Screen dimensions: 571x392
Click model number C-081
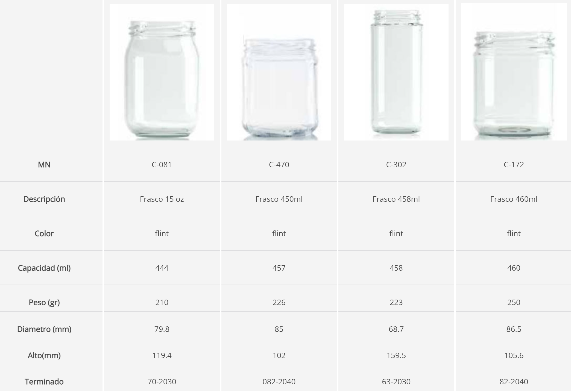tap(162, 165)
